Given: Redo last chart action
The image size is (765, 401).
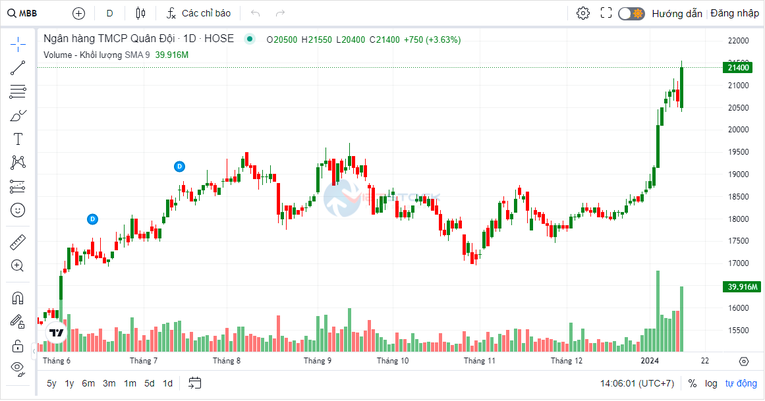Looking at the screenshot, I should click(280, 13).
